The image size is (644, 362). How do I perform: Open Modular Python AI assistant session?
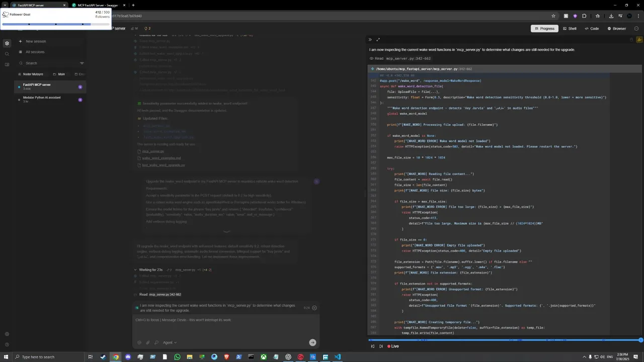point(50,99)
